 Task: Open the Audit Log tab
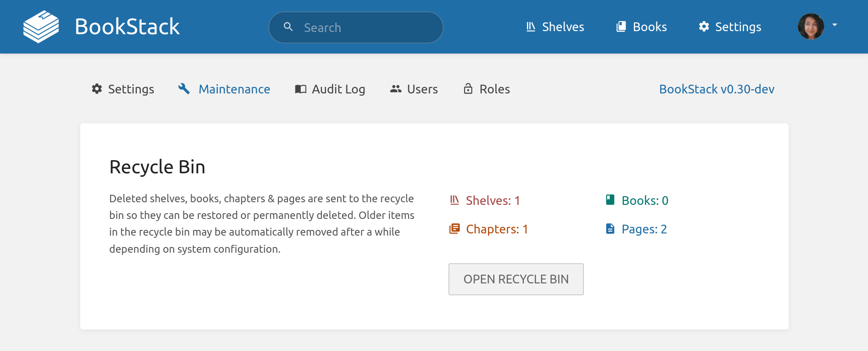(x=338, y=89)
